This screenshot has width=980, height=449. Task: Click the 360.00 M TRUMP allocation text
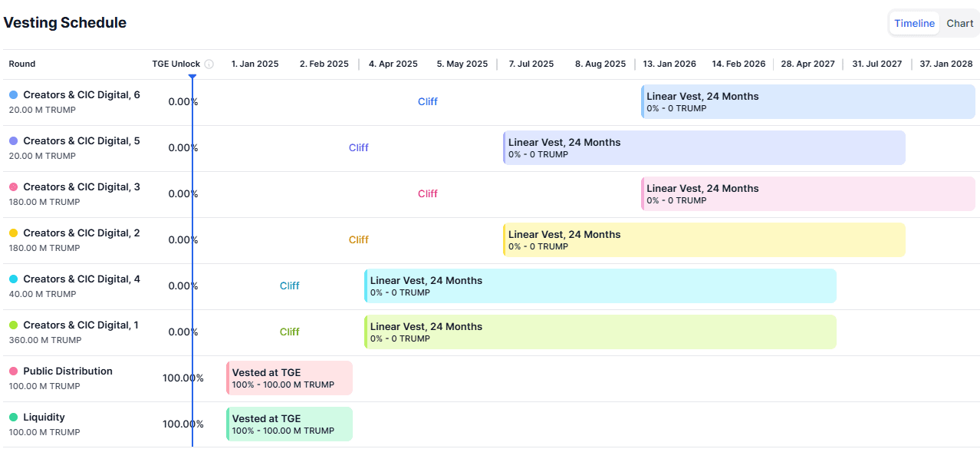pyautogui.click(x=45, y=340)
